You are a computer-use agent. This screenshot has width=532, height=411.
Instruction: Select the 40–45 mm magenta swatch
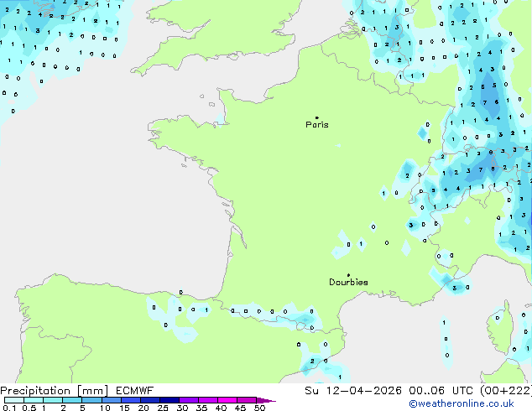(x=227, y=400)
